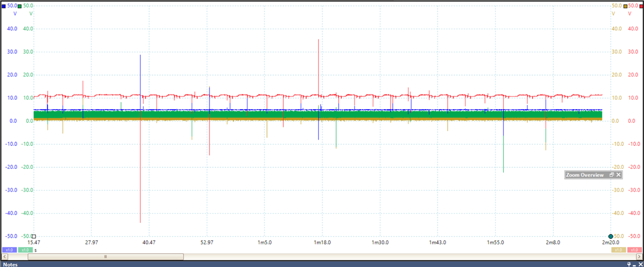Click the green V unit label
This screenshot has width=644, height=267.
(31, 14)
